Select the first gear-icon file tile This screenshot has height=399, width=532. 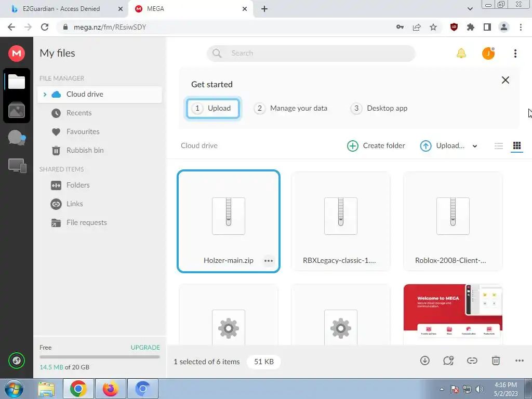(229, 314)
